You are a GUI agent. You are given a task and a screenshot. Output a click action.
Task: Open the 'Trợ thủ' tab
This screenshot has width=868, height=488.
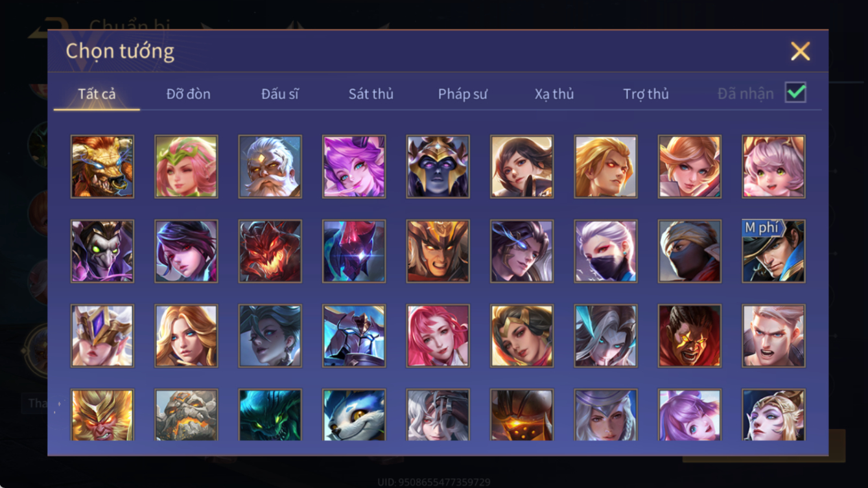click(646, 94)
